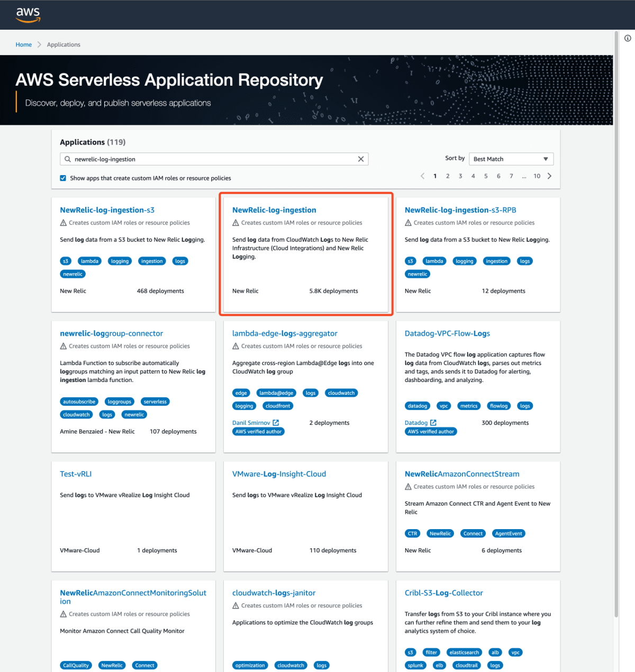
Task: Go to previous results page arrow
Action: click(x=422, y=176)
